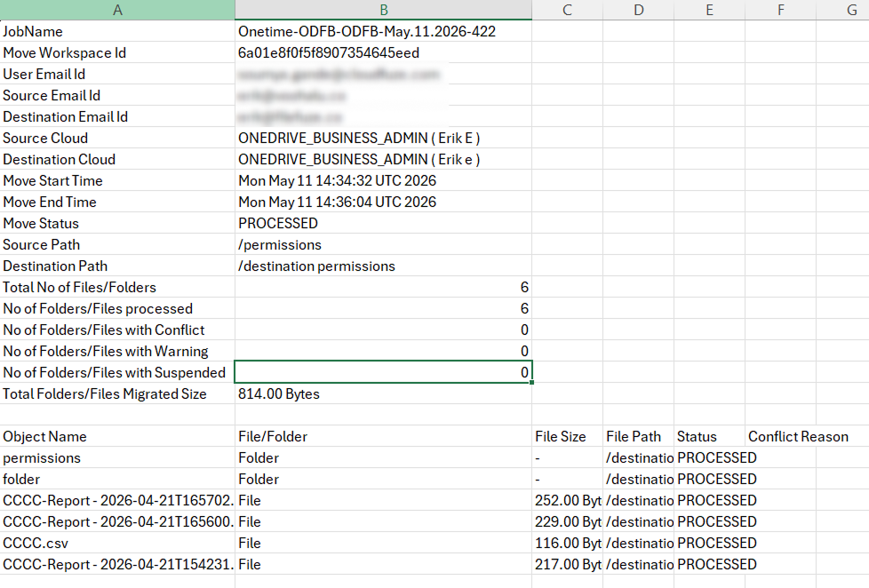The width and height of the screenshot is (869, 588).
Task: Select CCCC-Report - 2026-04-21T165600 row name
Action: 117,522
